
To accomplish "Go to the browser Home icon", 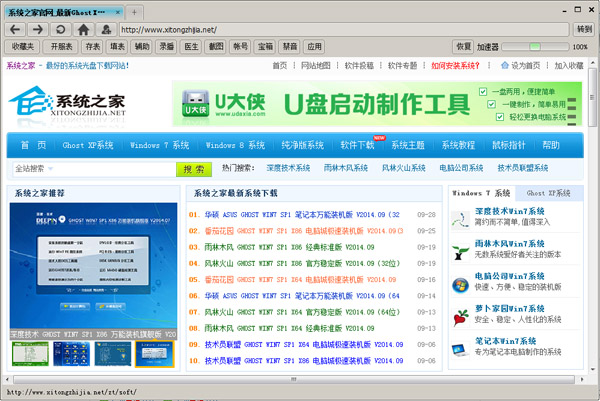I will (x=83, y=29).
